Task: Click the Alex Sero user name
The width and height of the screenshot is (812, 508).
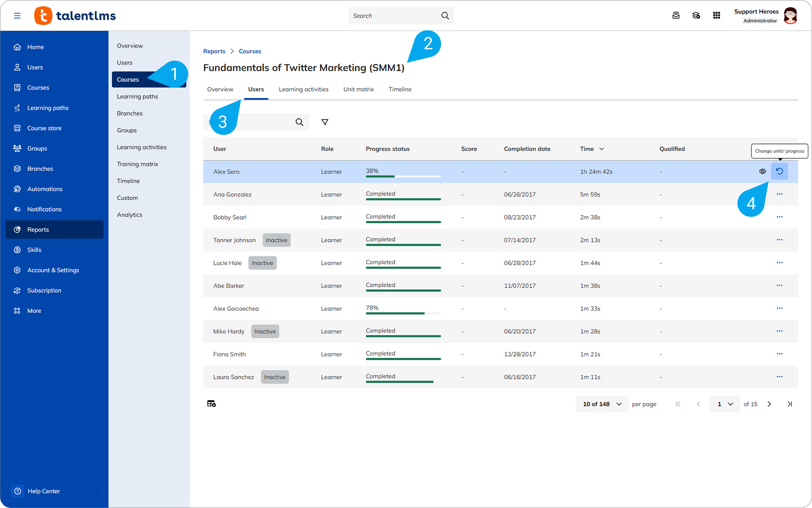Action: (226, 171)
